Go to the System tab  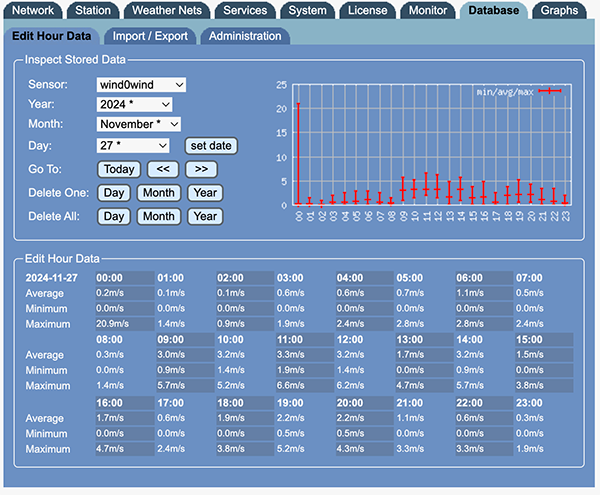(307, 10)
